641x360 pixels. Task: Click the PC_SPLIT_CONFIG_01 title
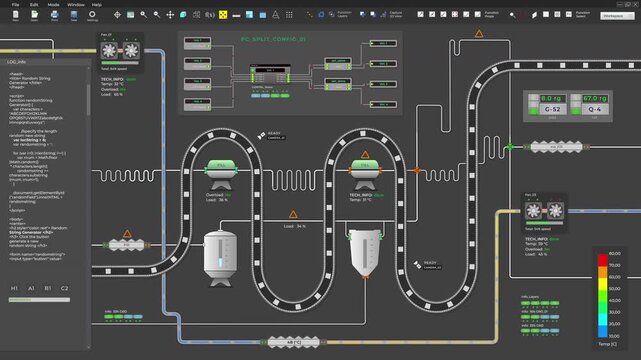[273, 39]
